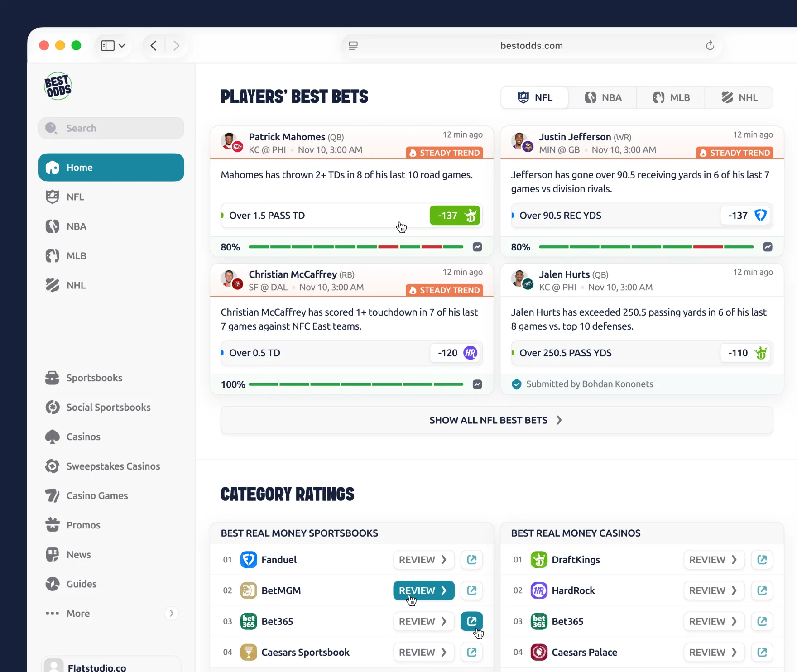Image resolution: width=797 pixels, height=672 pixels.
Task: Switch to the NHL best bets tab
Action: click(739, 98)
